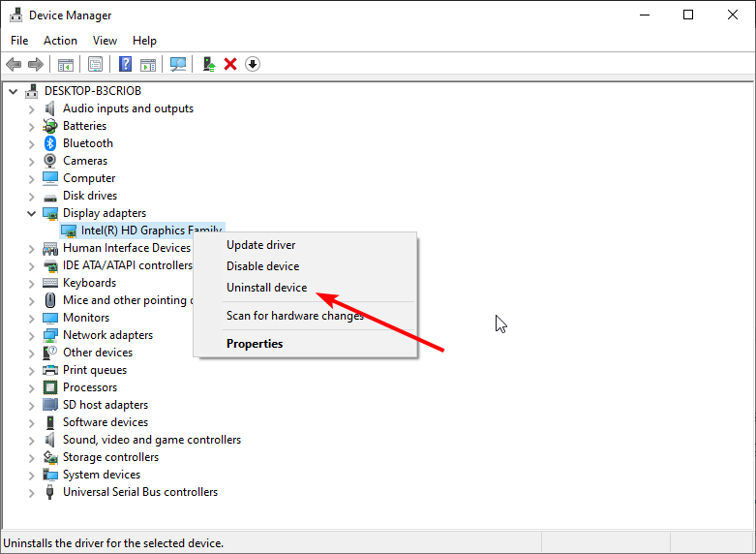
Task: Collapse the Display adapters category
Action: coord(31,213)
